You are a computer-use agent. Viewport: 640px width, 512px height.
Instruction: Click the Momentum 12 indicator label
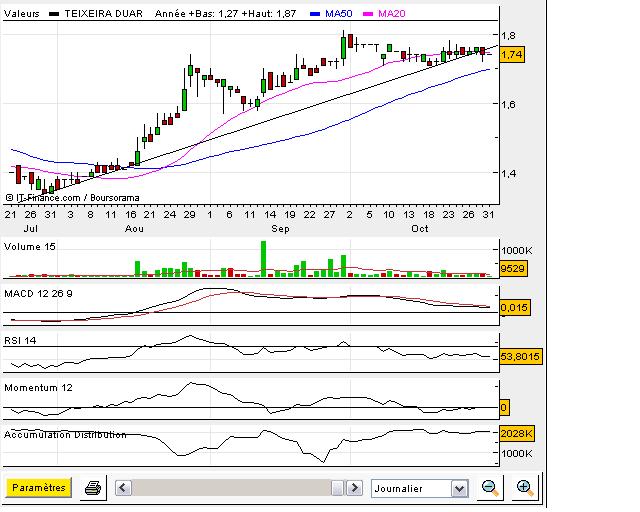[38, 387]
